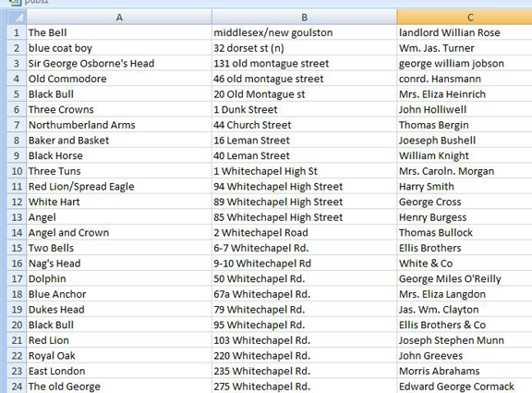Select cell 67a Whitechapel Rd.

(x=305, y=294)
